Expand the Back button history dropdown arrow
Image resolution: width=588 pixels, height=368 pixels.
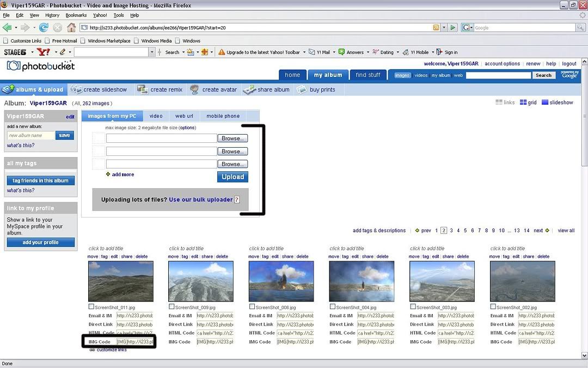[16, 27]
